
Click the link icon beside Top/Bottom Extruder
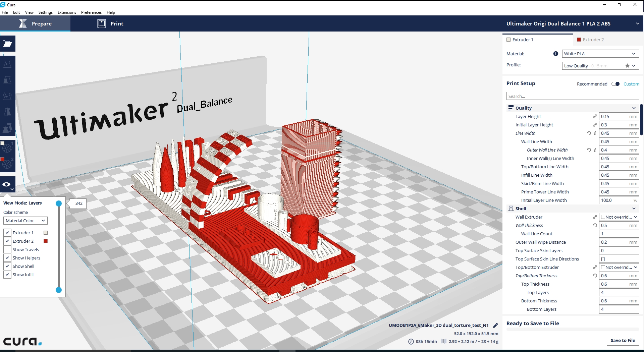[595, 267]
